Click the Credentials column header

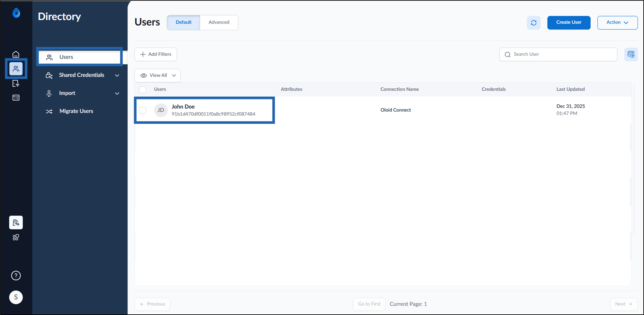[x=494, y=89]
